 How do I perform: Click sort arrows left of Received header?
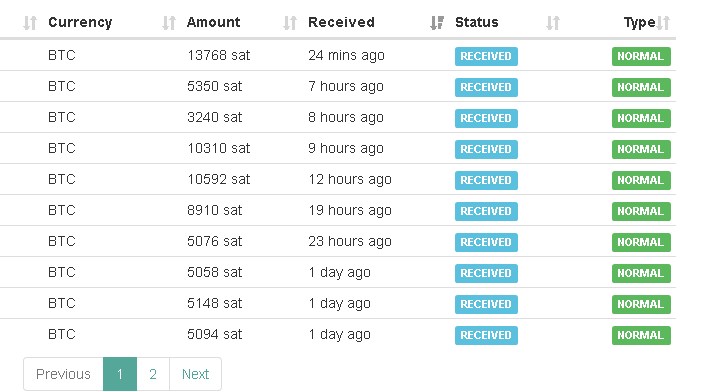[290, 23]
